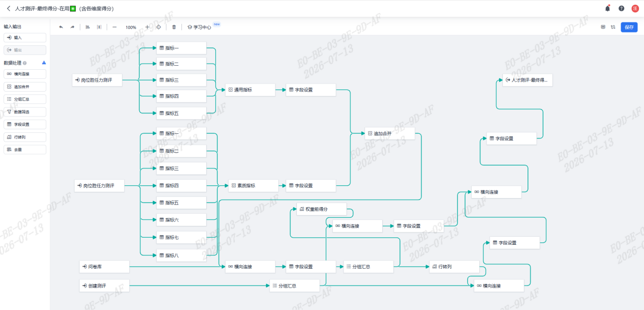The image size is (644, 310).
Task: Click the switch-arrows icon beside 保存
Action: click(x=613, y=27)
